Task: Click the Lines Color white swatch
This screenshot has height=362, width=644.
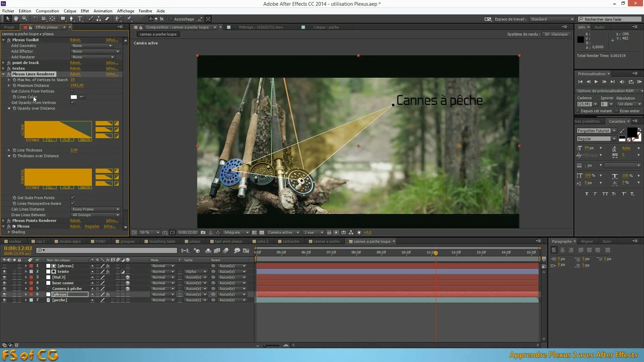Action: [x=74, y=97]
